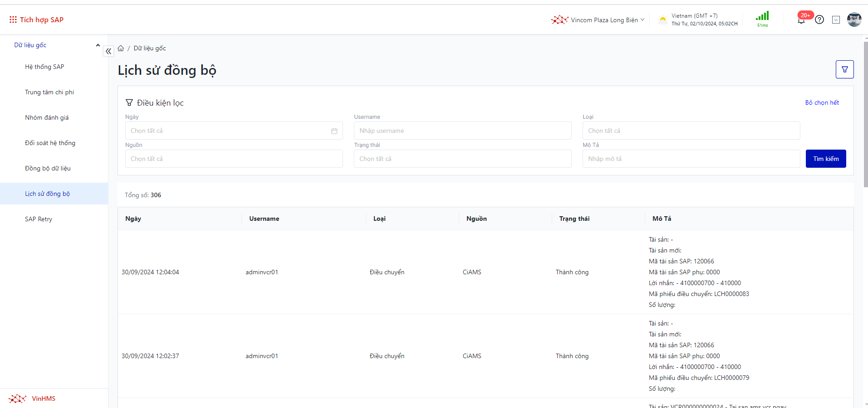The width and height of the screenshot is (868, 408).
Task: Open the Vincom Plaza Long Biên dropdown
Action: tap(598, 20)
